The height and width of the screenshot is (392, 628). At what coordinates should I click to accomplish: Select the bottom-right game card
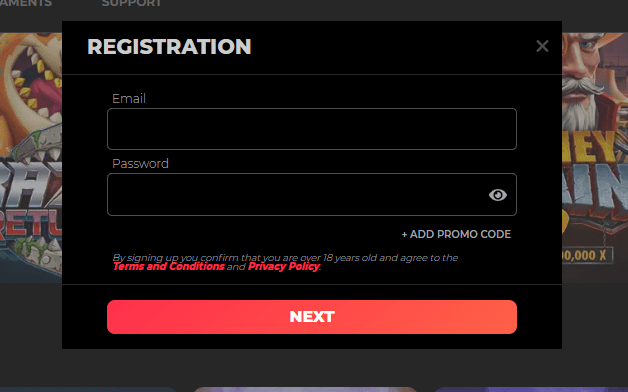click(531, 389)
